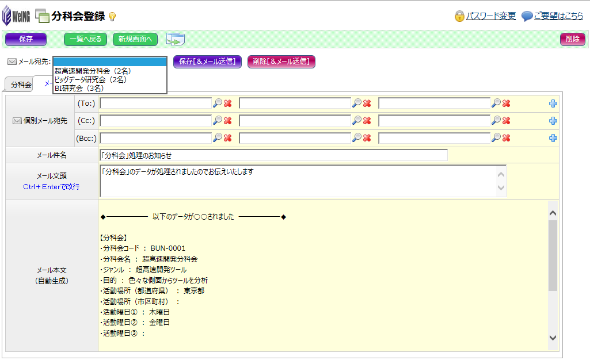Open search for the third Bcc field
The image size is (590, 364).
[x=496, y=138]
